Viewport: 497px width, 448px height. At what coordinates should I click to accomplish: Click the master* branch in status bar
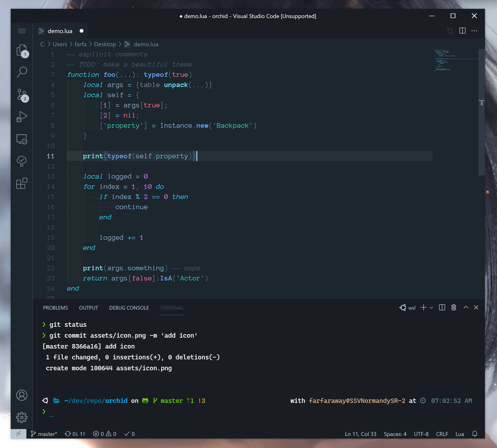click(44, 434)
